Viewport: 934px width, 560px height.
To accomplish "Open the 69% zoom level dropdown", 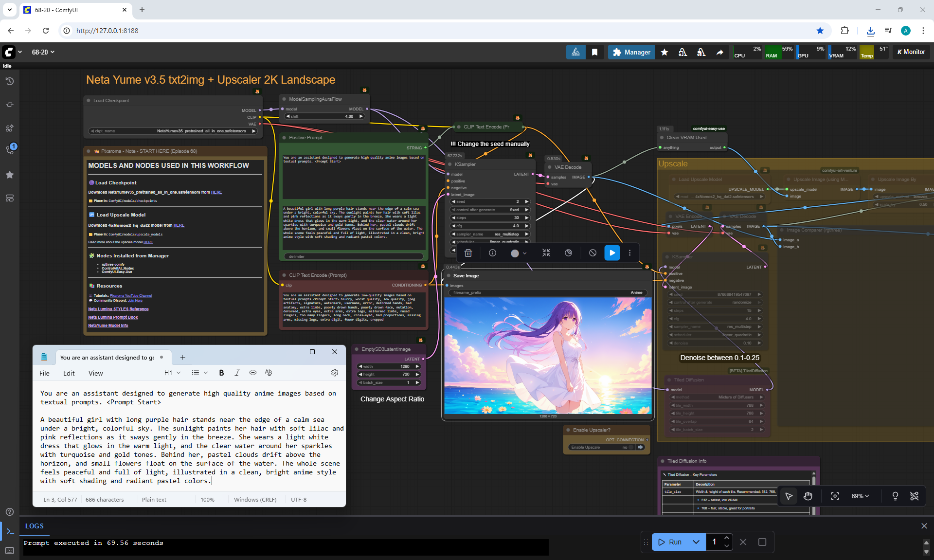I will click(860, 496).
